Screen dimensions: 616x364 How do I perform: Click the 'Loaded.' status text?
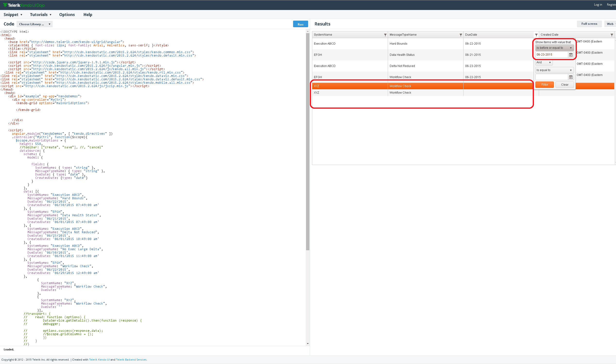coord(9,349)
